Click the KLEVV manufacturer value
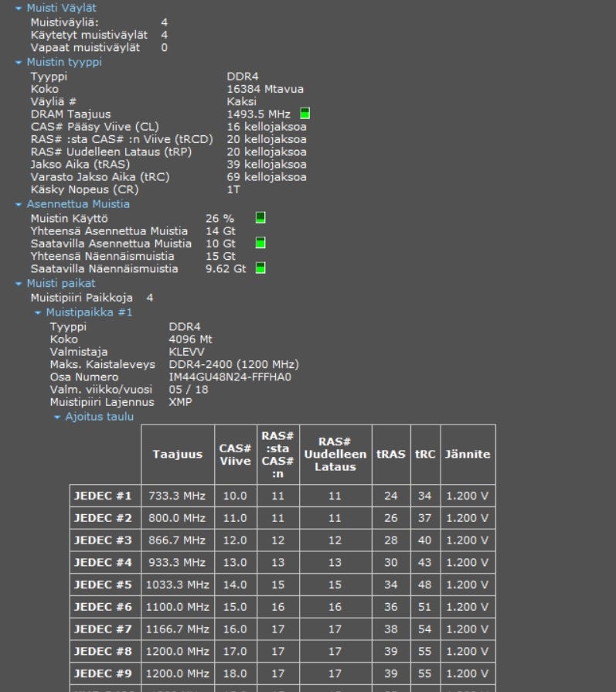Screen dimensions: 616x692 [186, 352]
